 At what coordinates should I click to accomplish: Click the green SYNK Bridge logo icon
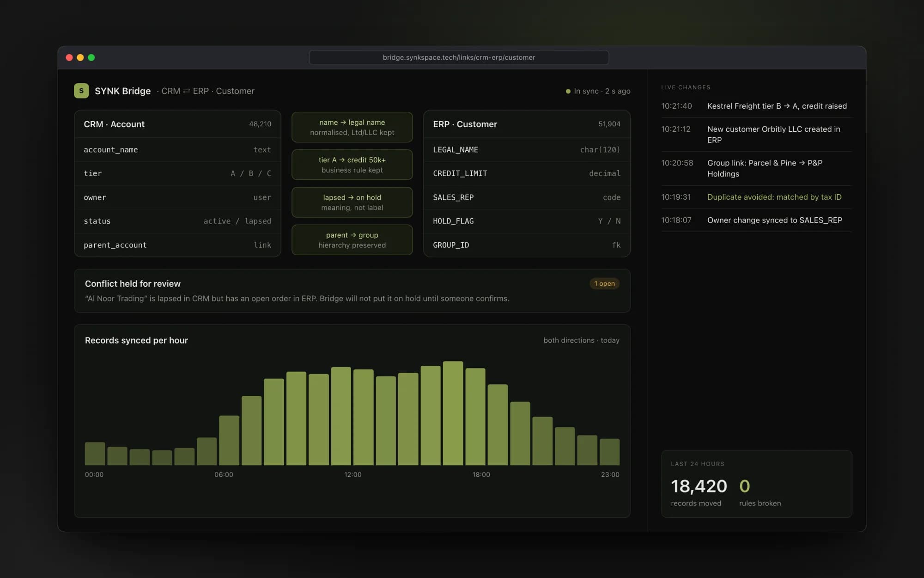point(81,91)
